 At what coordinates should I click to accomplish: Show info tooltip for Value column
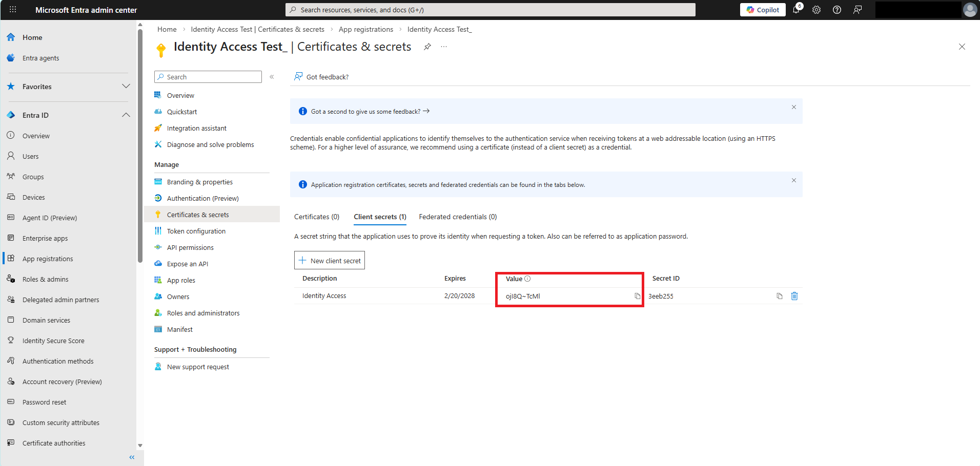click(527, 279)
